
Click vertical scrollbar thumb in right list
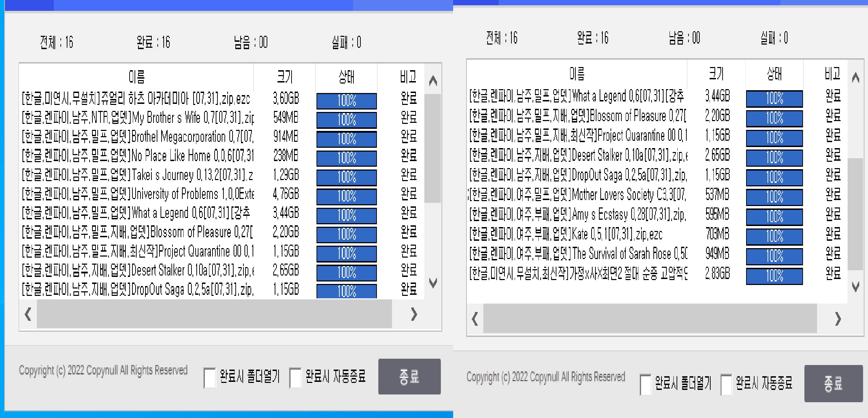[x=855, y=214]
